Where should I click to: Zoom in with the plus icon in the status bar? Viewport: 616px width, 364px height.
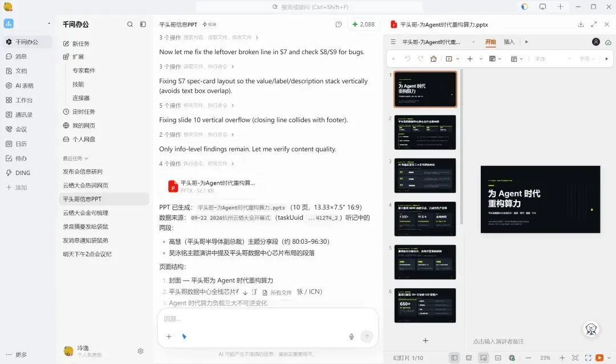(562, 358)
